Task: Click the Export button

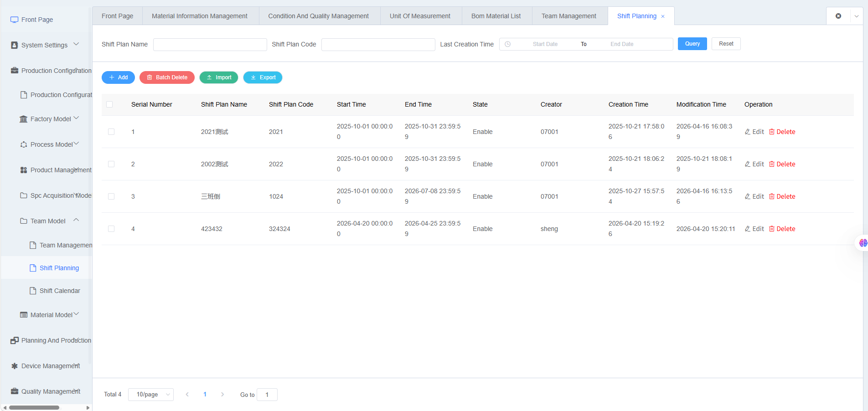Action: [263, 77]
